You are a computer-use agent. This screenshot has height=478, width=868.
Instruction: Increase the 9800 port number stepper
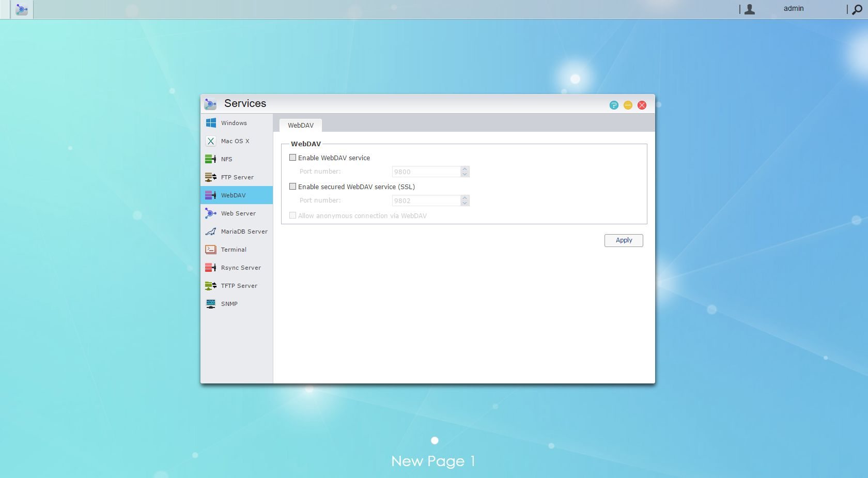point(465,169)
